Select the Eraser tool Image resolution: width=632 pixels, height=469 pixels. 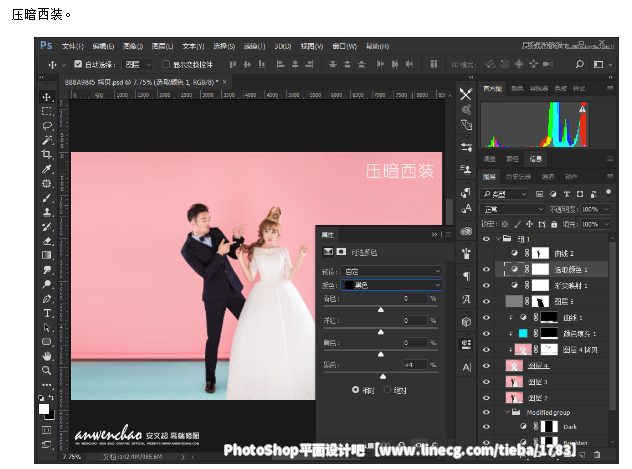pyautogui.click(x=47, y=241)
